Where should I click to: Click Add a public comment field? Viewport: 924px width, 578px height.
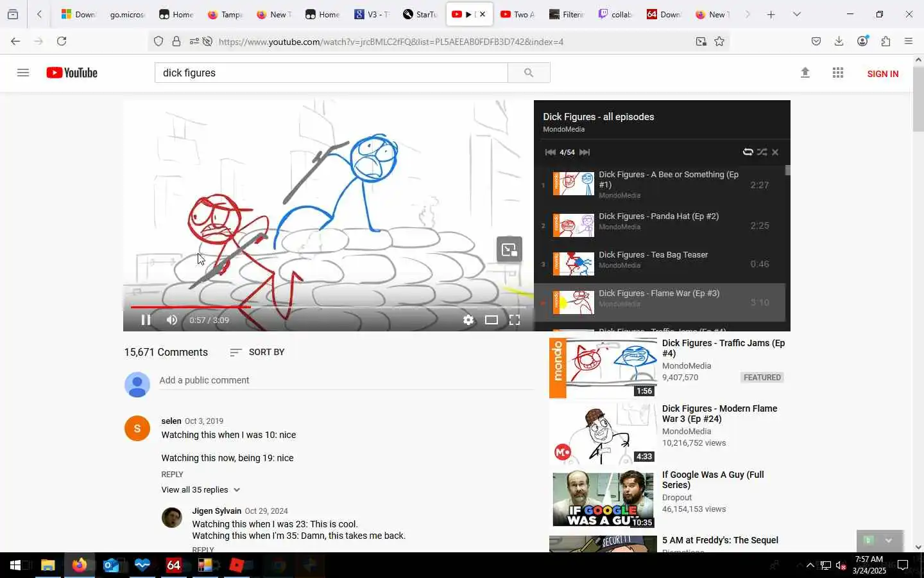coord(346,380)
